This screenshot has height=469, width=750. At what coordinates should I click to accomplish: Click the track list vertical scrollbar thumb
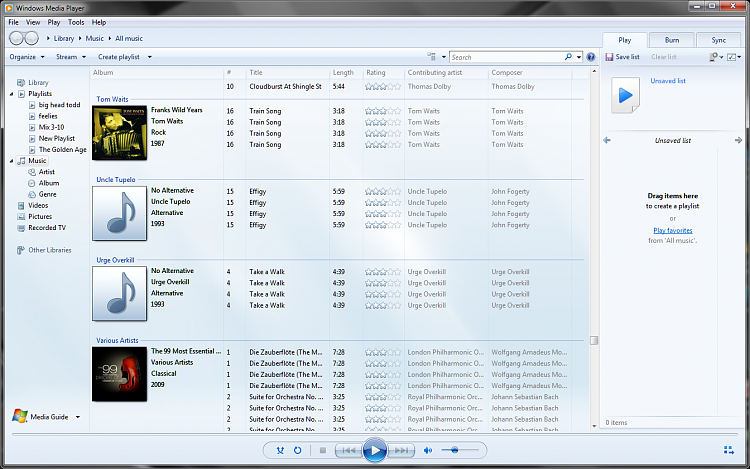pos(594,340)
